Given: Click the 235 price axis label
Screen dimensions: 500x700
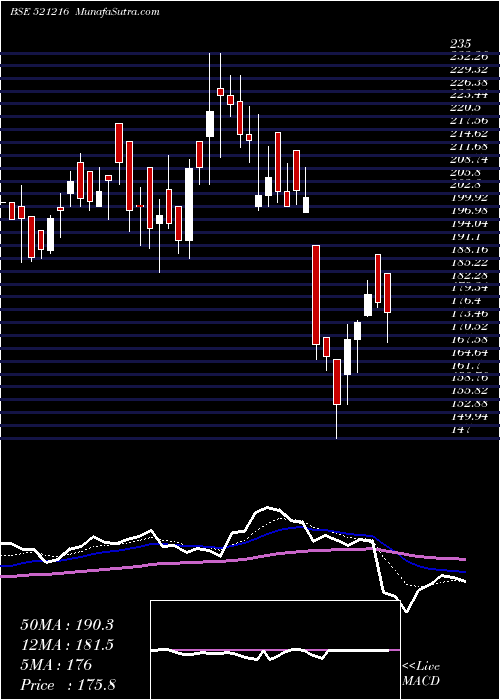Looking at the screenshot, I should click(x=460, y=44).
